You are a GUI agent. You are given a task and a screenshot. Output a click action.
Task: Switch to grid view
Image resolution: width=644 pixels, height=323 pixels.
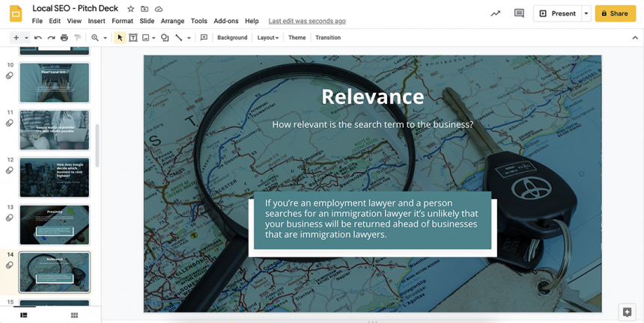tap(74, 316)
